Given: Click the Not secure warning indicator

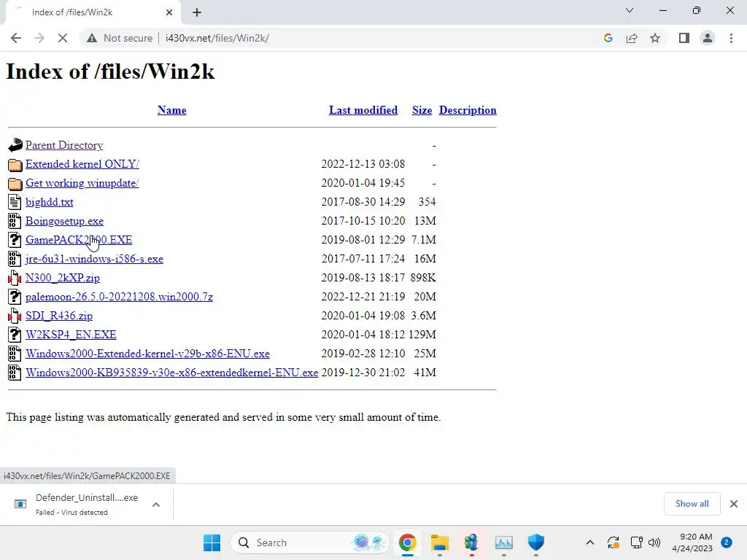Looking at the screenshot, I should tap(120, 38).
